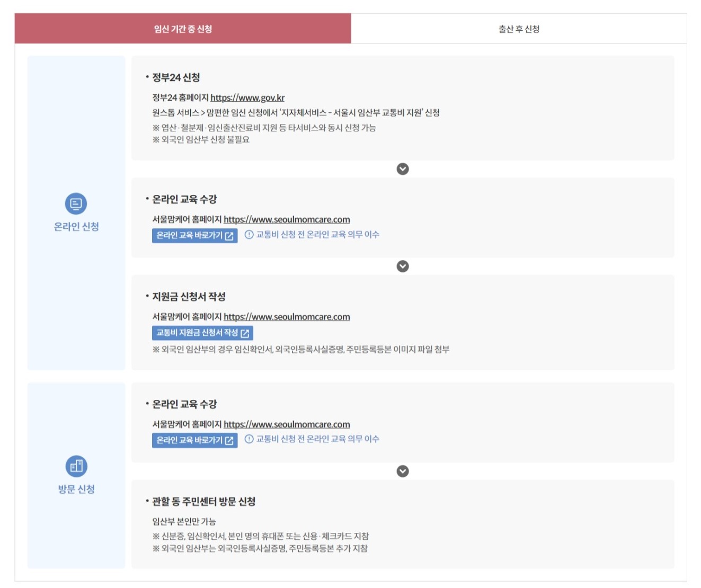Open the seoulmomcare.com link under 지원금 신청서 작성
701x588 pixels.
point(287,316)
